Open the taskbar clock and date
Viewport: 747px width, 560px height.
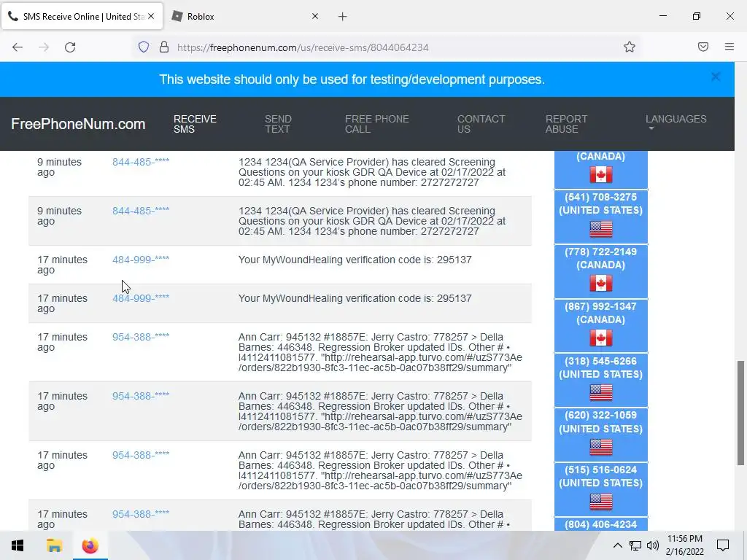(x=684, y=545)
